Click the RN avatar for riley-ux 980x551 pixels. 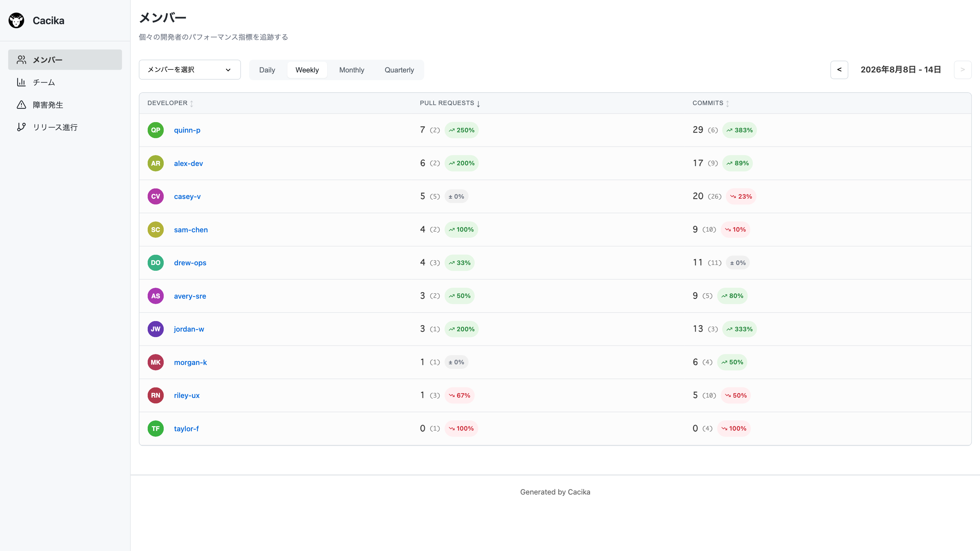tap(156, 396)
